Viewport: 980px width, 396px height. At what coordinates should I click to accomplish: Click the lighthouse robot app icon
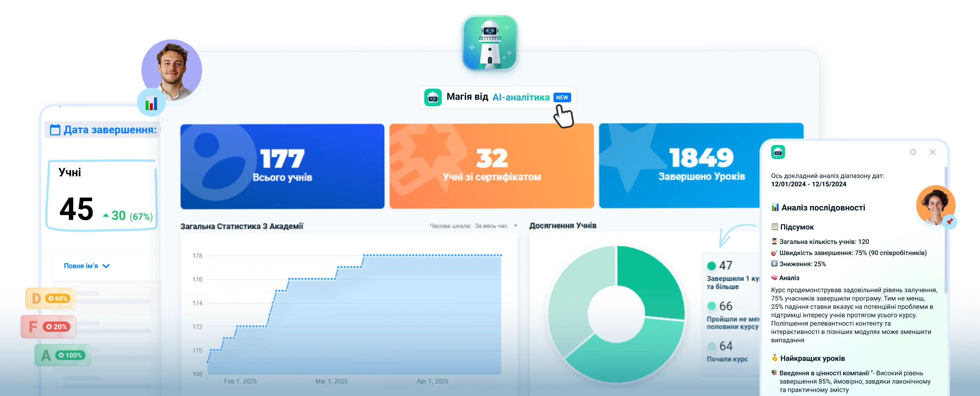[490, 42]
